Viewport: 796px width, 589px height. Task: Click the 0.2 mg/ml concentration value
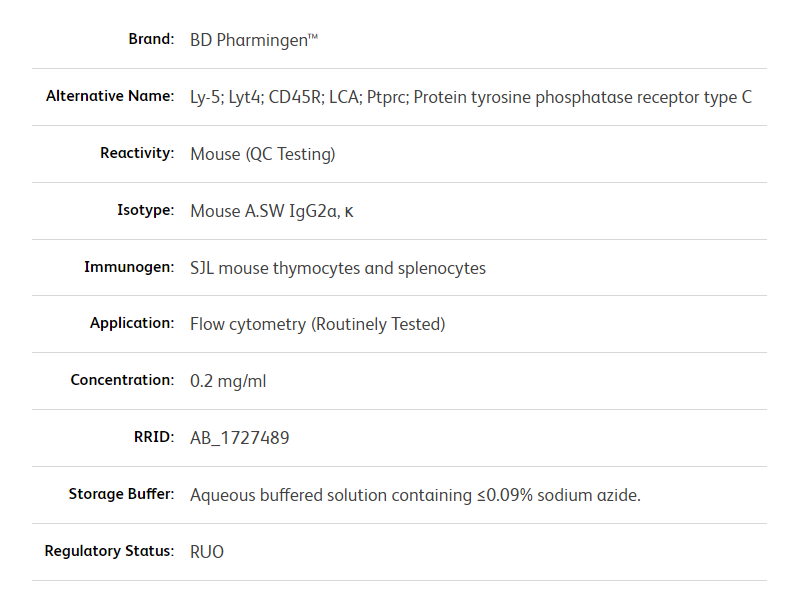228,381
